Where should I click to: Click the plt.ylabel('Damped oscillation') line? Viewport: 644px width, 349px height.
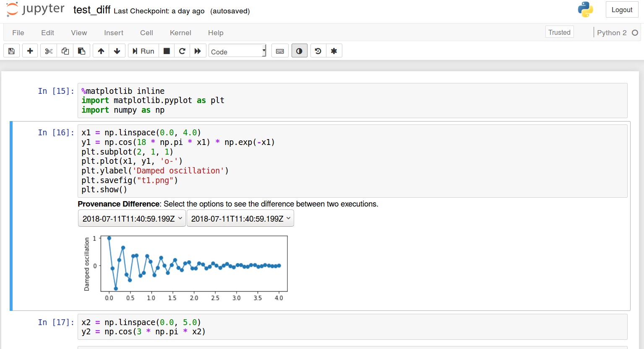tap(155, 171)
